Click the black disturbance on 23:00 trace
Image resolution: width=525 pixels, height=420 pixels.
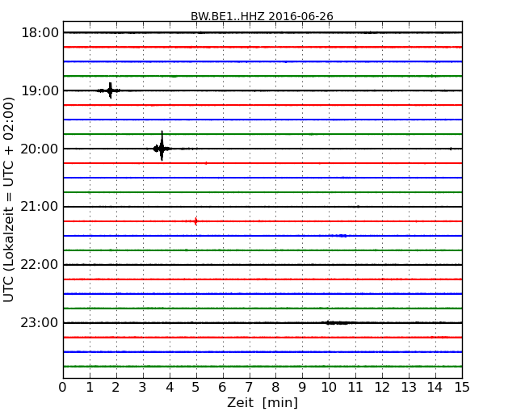(338, 323)
